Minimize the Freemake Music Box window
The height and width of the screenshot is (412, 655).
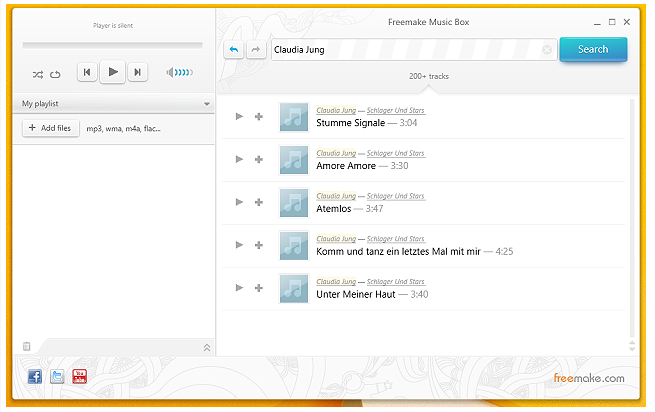(597, 23)
